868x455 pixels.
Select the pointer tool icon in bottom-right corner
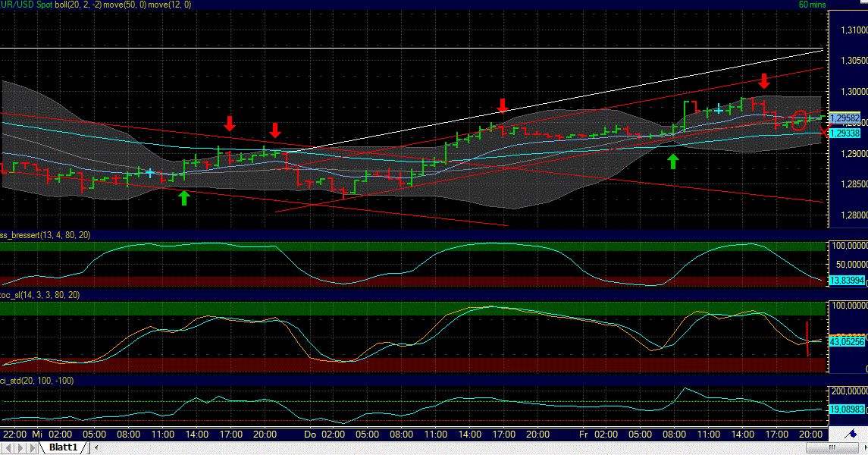click(x=865, y=447)
